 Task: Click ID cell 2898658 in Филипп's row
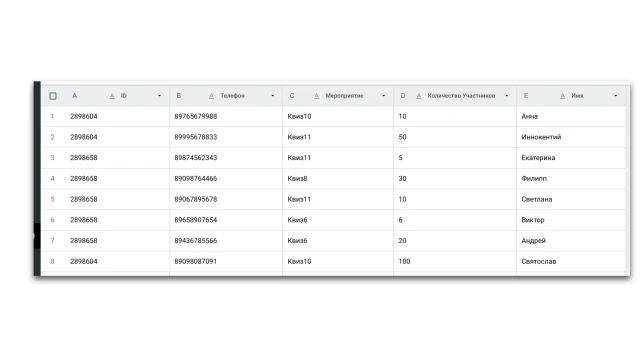coord(117,179)
